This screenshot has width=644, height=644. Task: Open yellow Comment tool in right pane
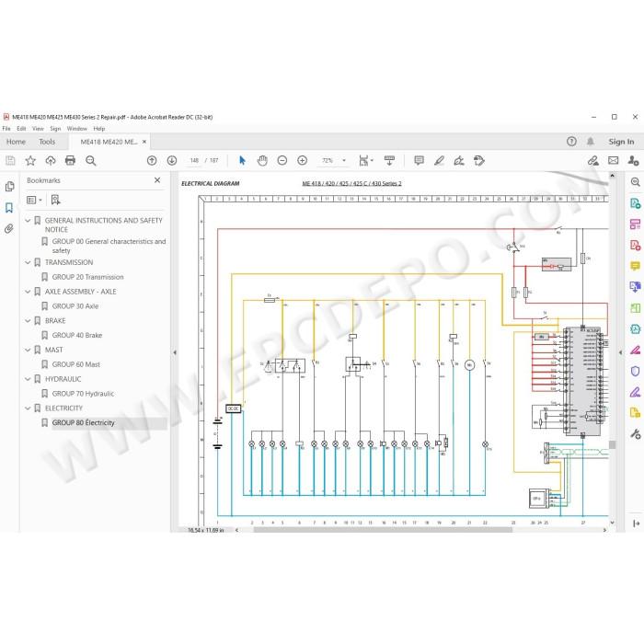tap(636, 266)
